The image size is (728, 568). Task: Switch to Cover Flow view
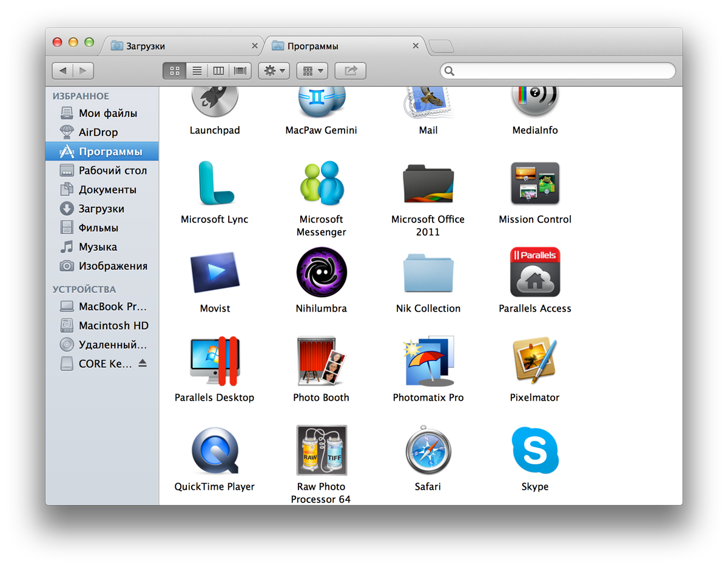point(240,71)
